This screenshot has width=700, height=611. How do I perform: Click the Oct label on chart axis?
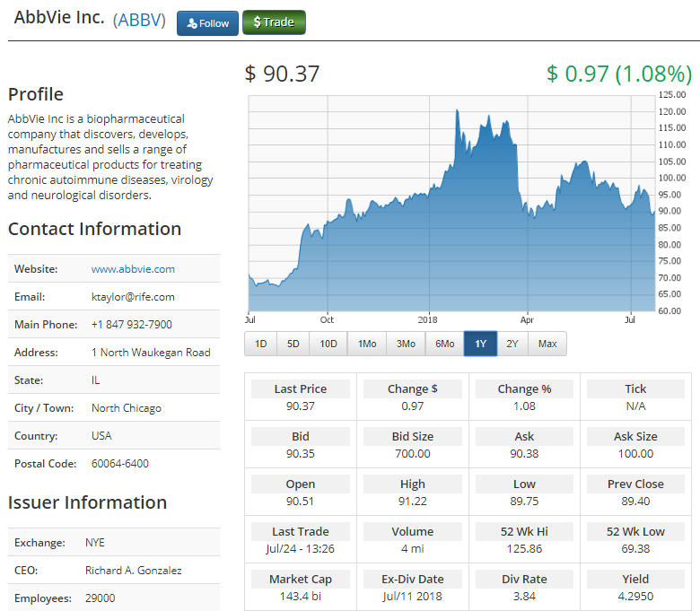click(327, 319)
